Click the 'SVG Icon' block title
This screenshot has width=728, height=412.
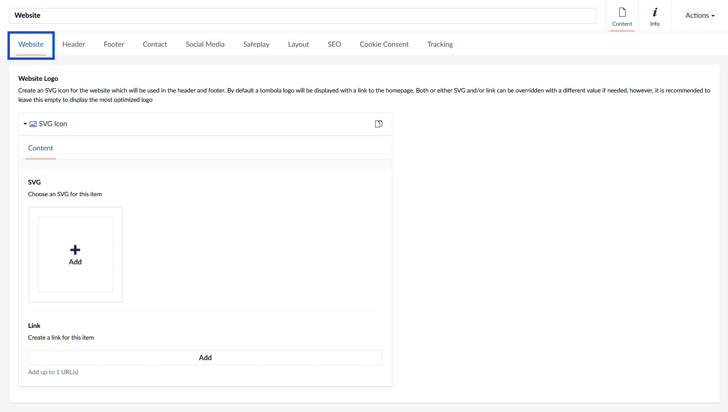click(53, 124)
